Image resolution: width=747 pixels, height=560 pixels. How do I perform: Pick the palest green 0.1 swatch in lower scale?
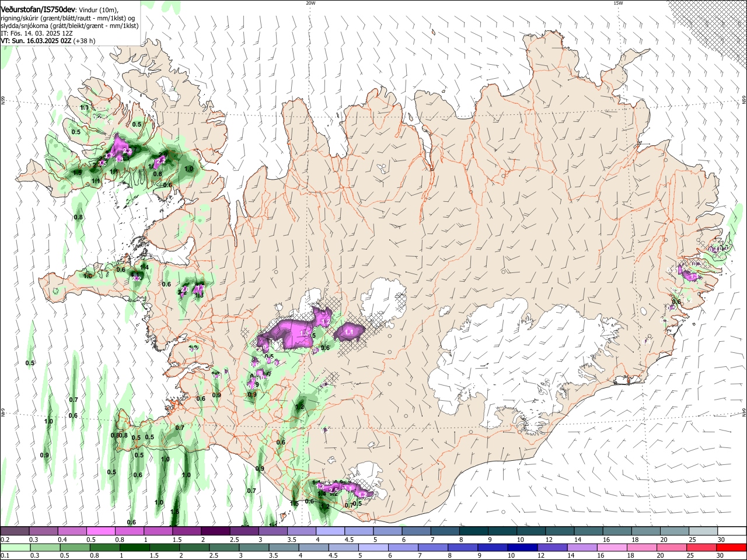pyautogui.click(x=15, y=547)
